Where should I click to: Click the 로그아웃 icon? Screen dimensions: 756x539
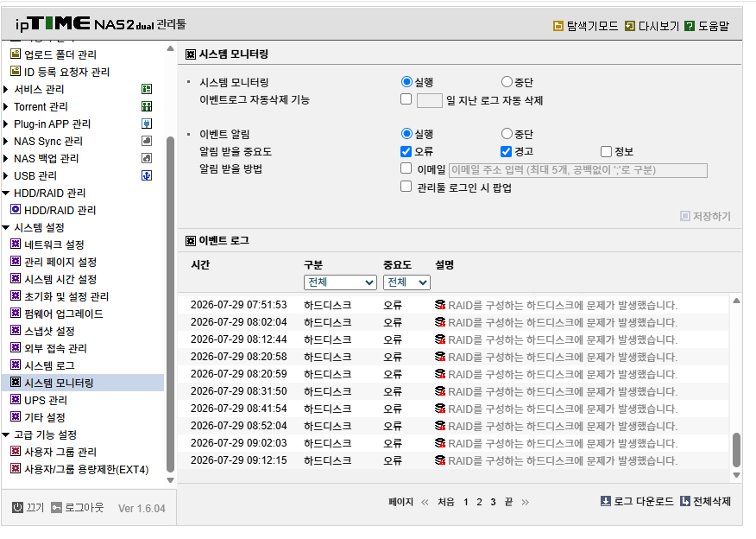(x=56, y=508)
